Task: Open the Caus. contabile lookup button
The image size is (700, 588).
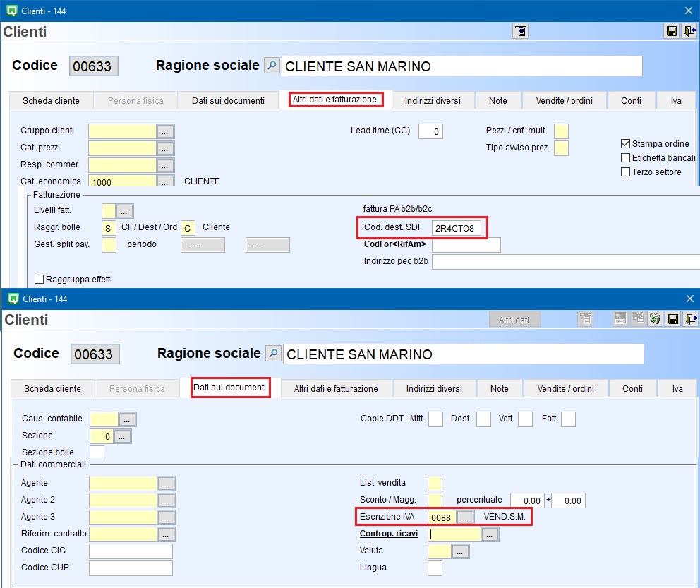Action: (x=127, y=419)
